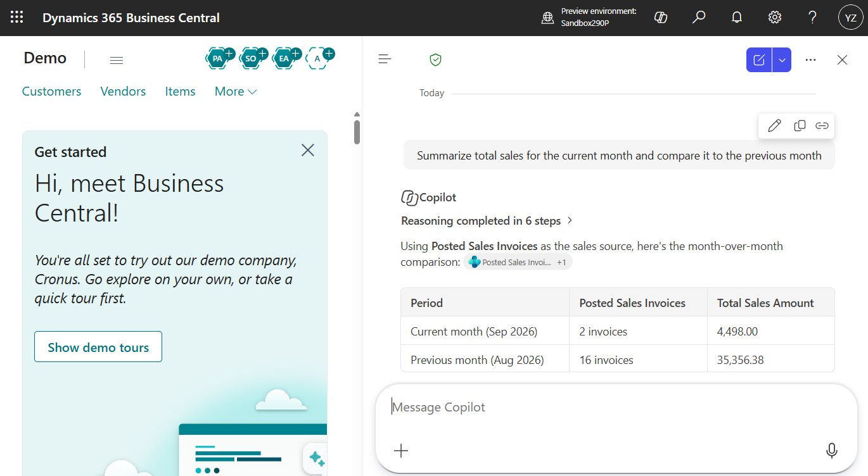Toggle the Demo navigation hamburger menu
Screen dimensions: 868x476
(x=117, y=60)
